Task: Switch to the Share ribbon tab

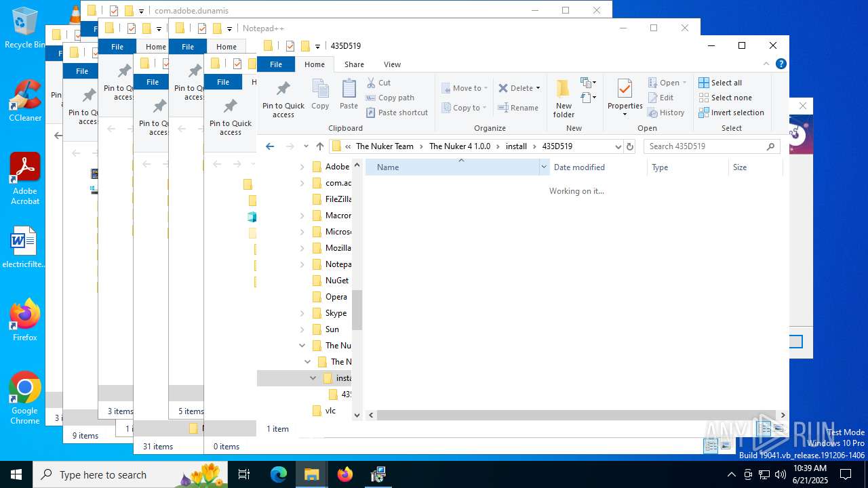Action: pos(354,64)
